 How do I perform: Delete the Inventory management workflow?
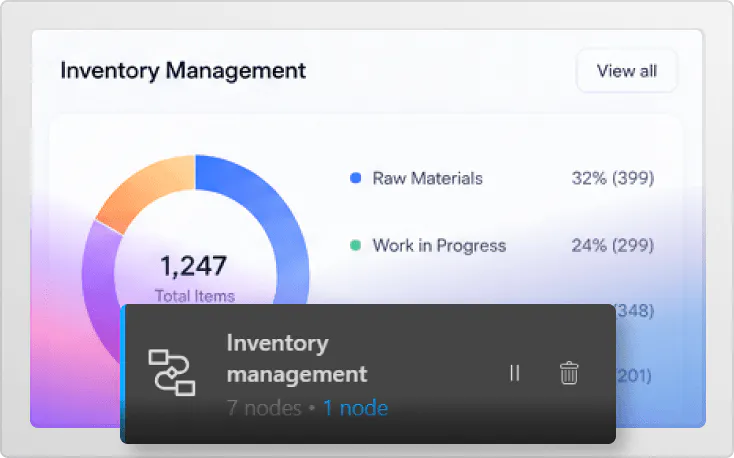point(569,373)
